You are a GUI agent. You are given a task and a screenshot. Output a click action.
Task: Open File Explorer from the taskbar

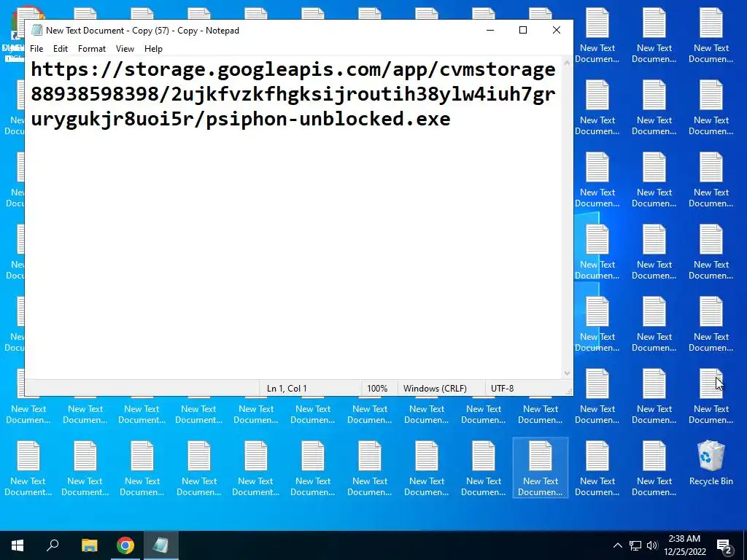pos(89,545)
